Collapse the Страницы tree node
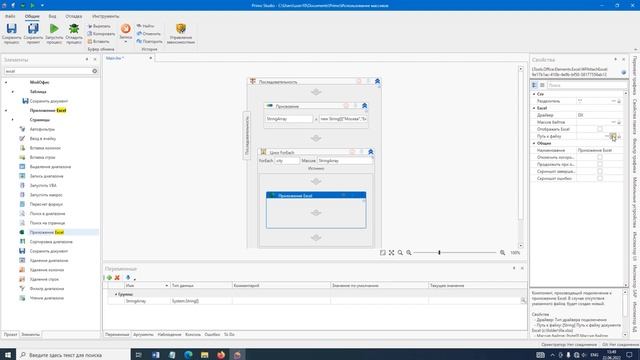Screen dimensions: 640x360 coord(13,120)
